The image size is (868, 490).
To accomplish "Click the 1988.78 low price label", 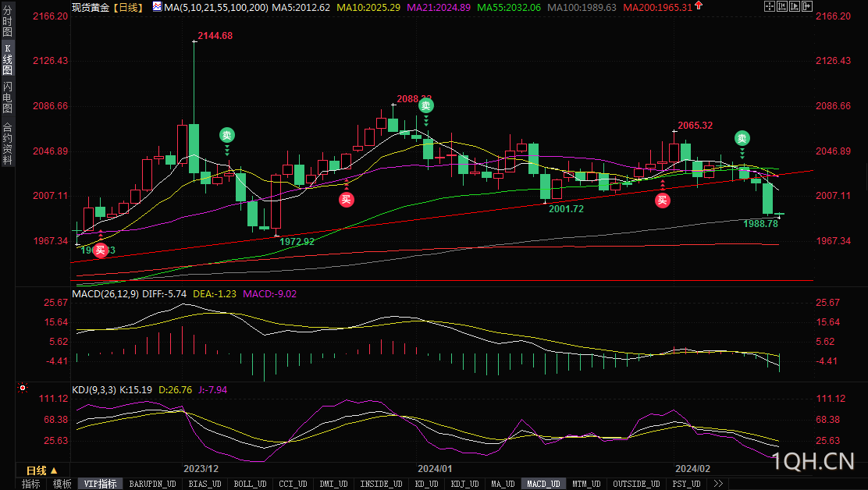I will (x=760, y=223).
